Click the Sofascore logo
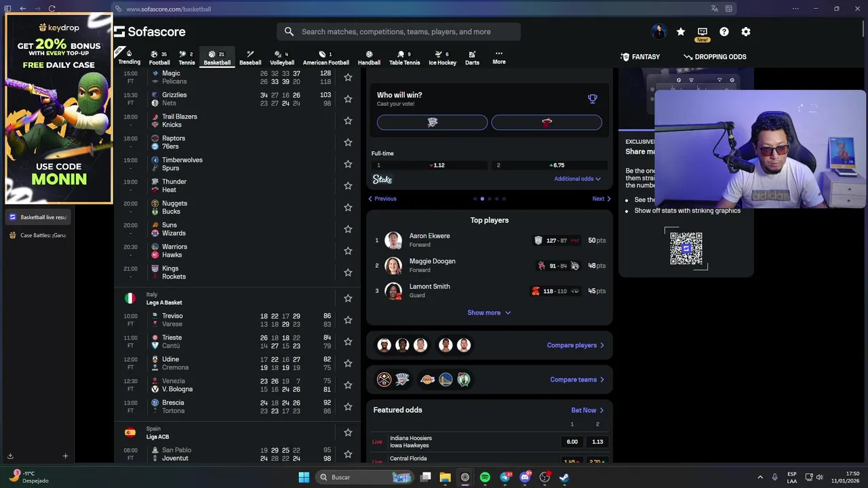The width and height of the screenshot is (868, 488). tap(150, 32)
